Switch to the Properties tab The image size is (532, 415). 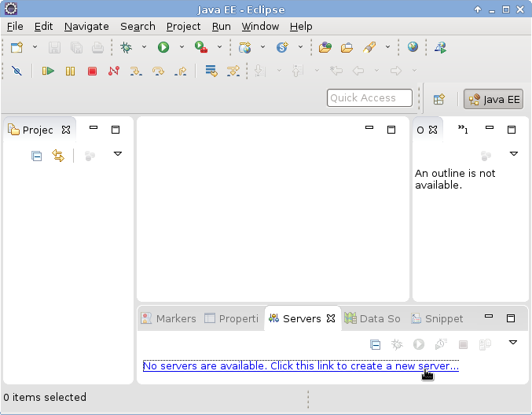click(x=231, y=318)
